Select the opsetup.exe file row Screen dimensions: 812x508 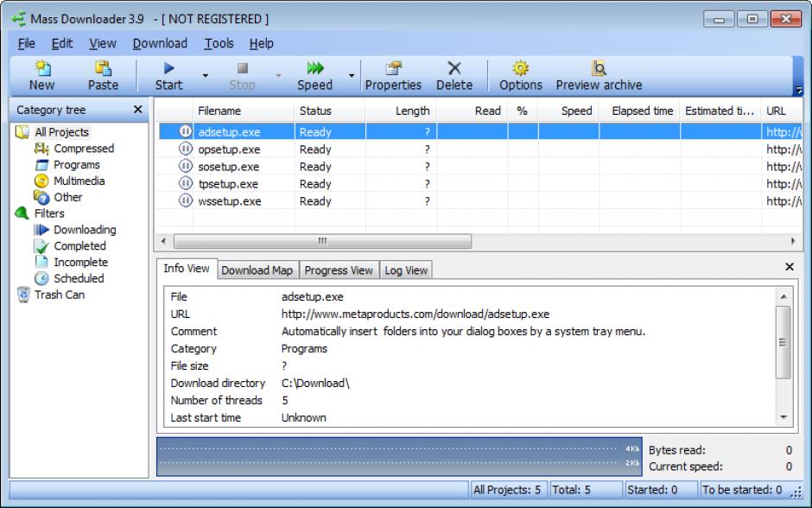(480, 149)
